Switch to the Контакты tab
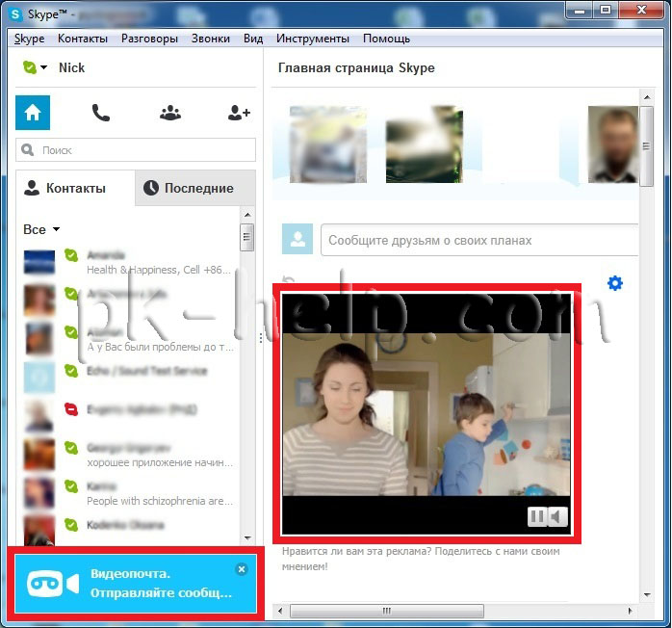The width and height of the screenshot is (672, 628). tap(75, 188)
